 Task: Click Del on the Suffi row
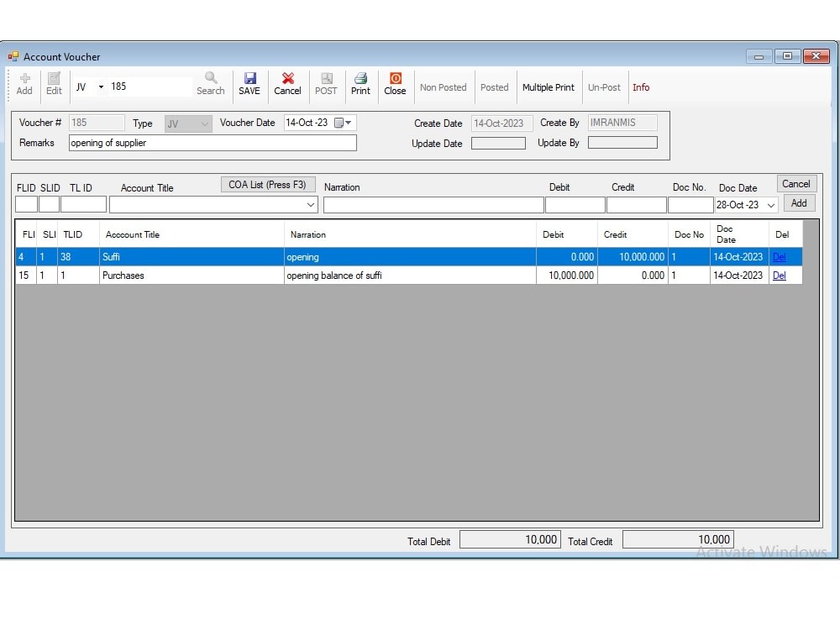point(779,257)
